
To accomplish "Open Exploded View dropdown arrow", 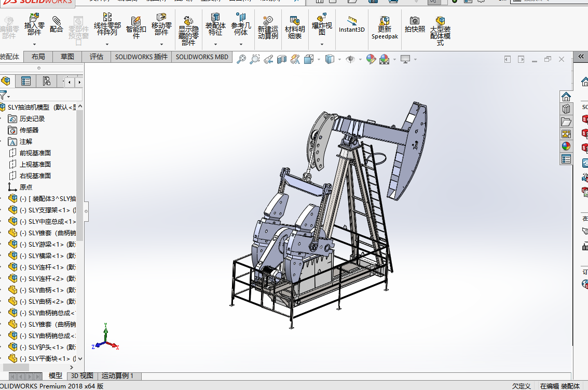I will tap(322, 44).
